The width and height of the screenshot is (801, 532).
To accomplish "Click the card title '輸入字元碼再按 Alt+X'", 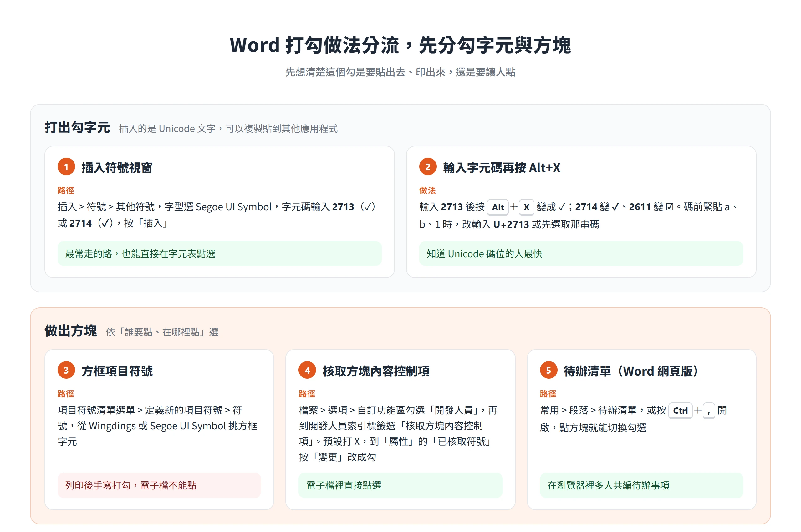I will point(502,168).
